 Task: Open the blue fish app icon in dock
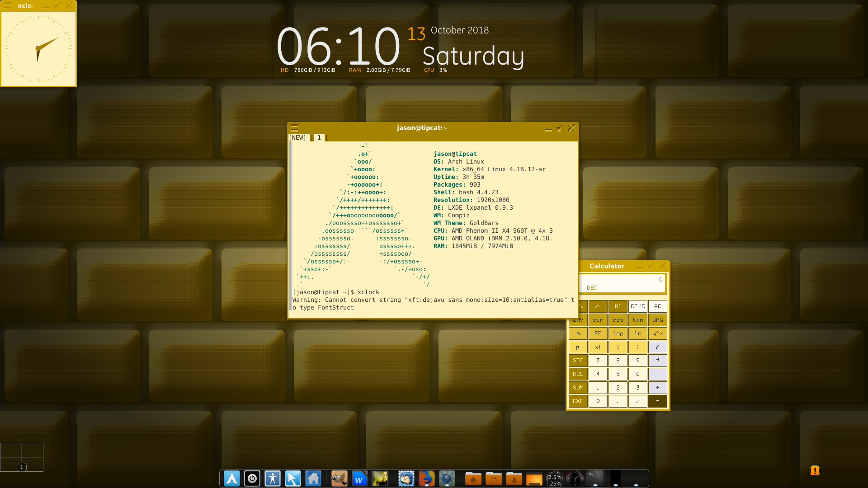[x=447, y=479]
